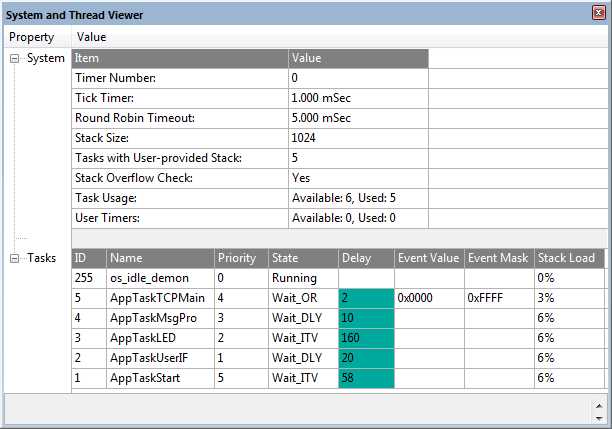
Task: Click the 'Available: 0, Used: 0' value
Action: pyautogui.click(x=343, y=218)
